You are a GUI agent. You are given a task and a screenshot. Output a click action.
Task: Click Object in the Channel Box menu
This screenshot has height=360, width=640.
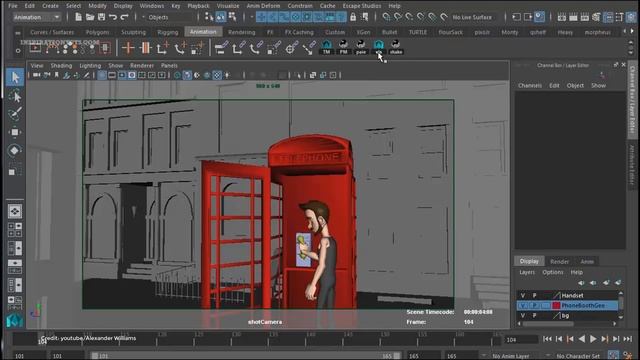pyautogui.click(x=575, y=85)
